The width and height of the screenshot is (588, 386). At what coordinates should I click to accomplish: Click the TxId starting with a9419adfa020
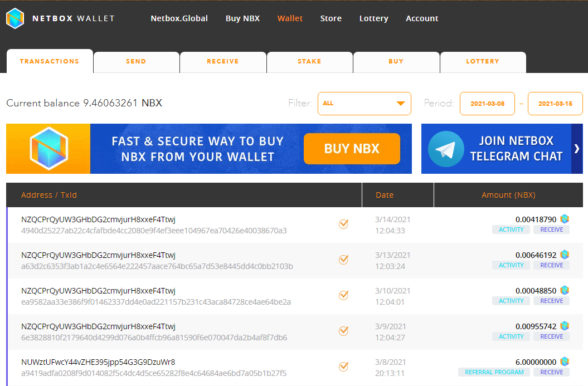click(x=154, y=373)
